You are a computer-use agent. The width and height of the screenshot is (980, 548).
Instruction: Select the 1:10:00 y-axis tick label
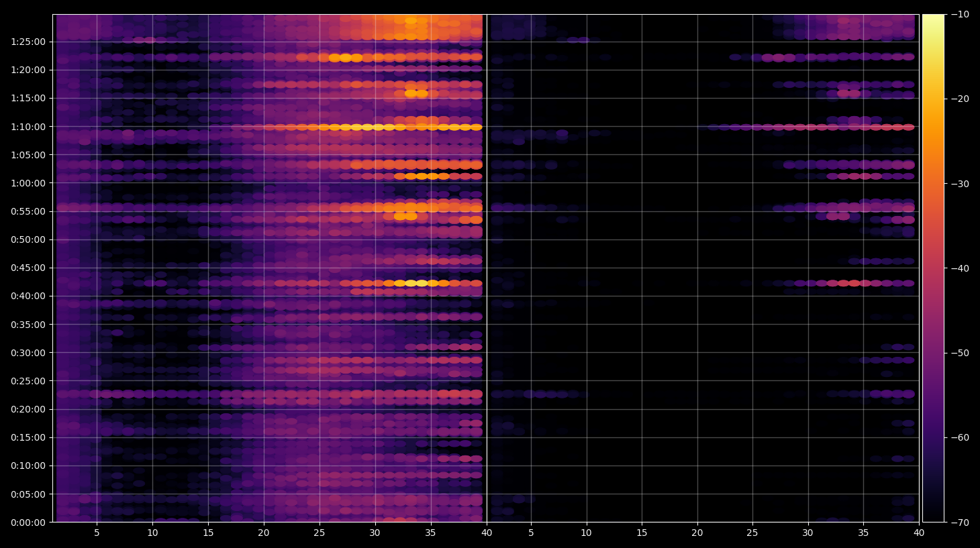point(28,127)
